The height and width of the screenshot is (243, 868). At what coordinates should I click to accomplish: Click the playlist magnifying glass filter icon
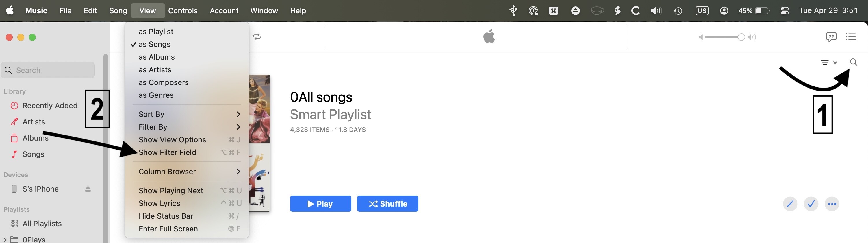[853, 62]
